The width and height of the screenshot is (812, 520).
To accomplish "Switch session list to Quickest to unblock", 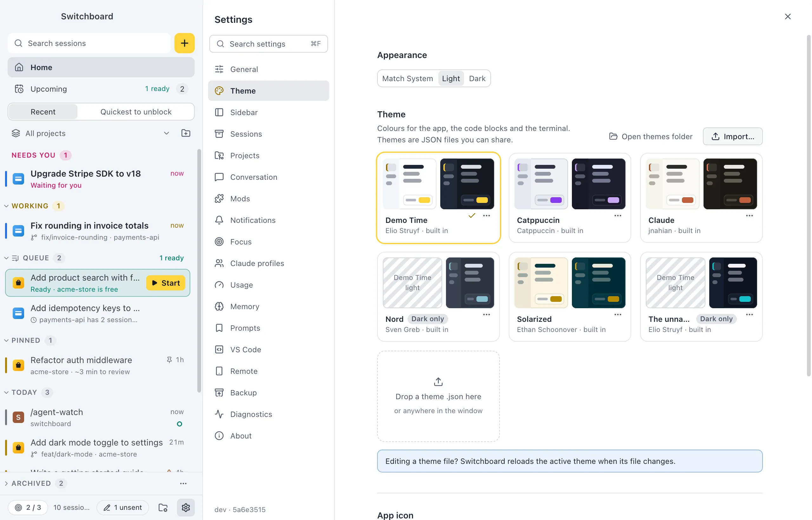I will click(x=136, y=112).
